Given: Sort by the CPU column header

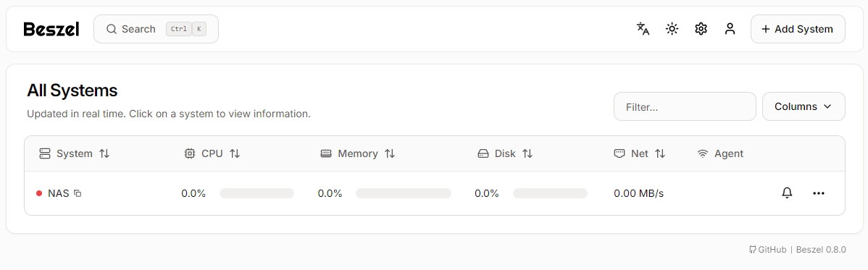Looking at the screenshot, I should 212,153.
